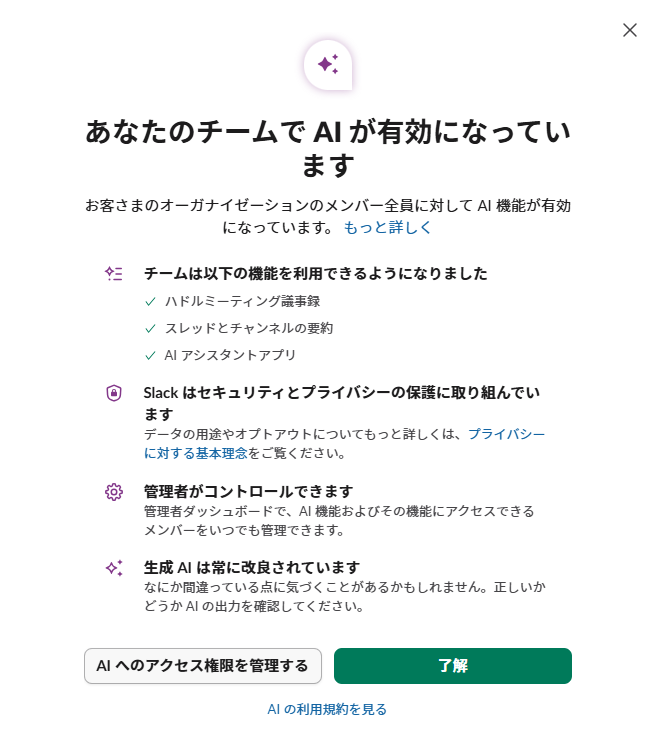Image resolution: width=656 pixels, height=753 pixels.
Task: Click the 管理者がコントロールできます heading
Action: tap(249, 491)
